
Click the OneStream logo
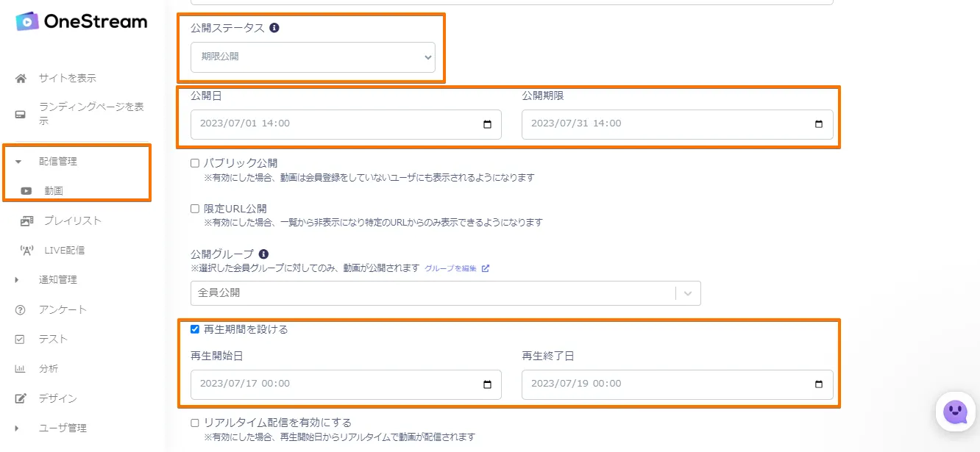click(81, 21)
